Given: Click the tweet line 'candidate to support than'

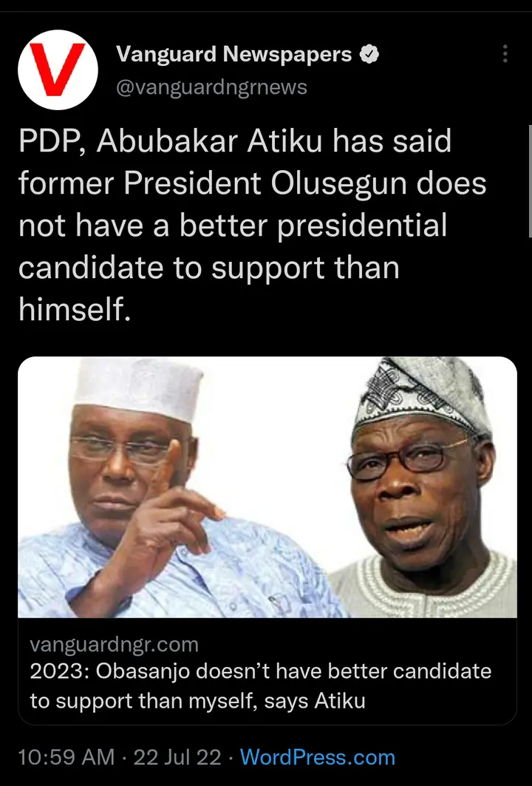Looking at the screenshot, I should click(209, 268).
